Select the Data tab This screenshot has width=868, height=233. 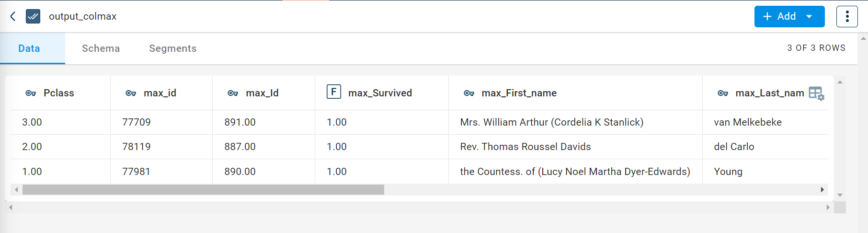pos(29,48)
